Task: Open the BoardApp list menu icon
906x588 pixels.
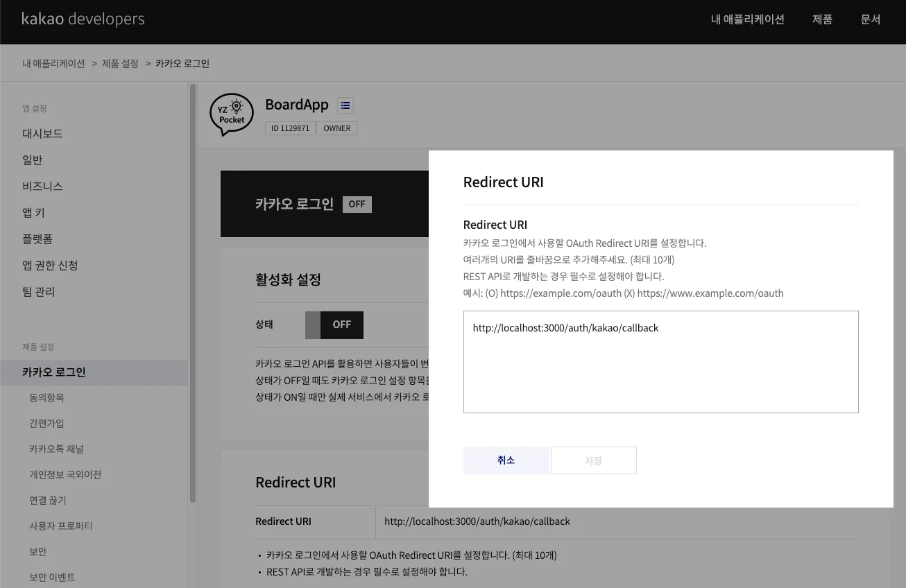Action: click(x=345, y=105)
